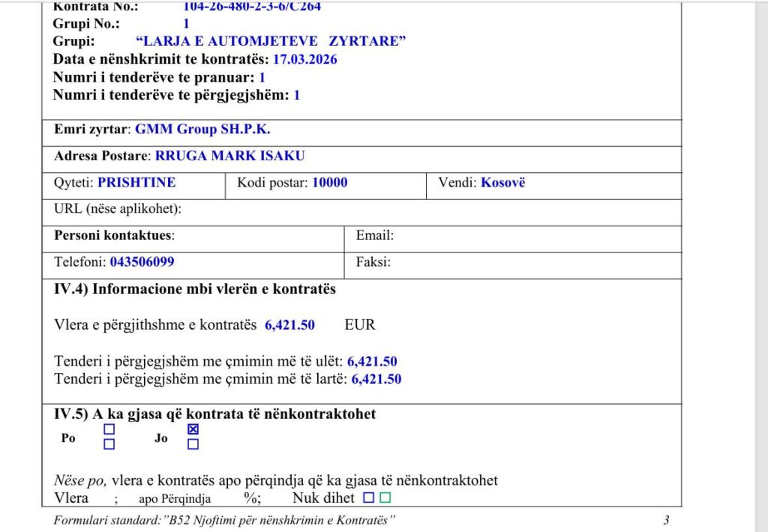The height and width of the screenshot is (532, 768).
Task: Click the company name GMM Group SH.P.K.
Action: (202, 129)
